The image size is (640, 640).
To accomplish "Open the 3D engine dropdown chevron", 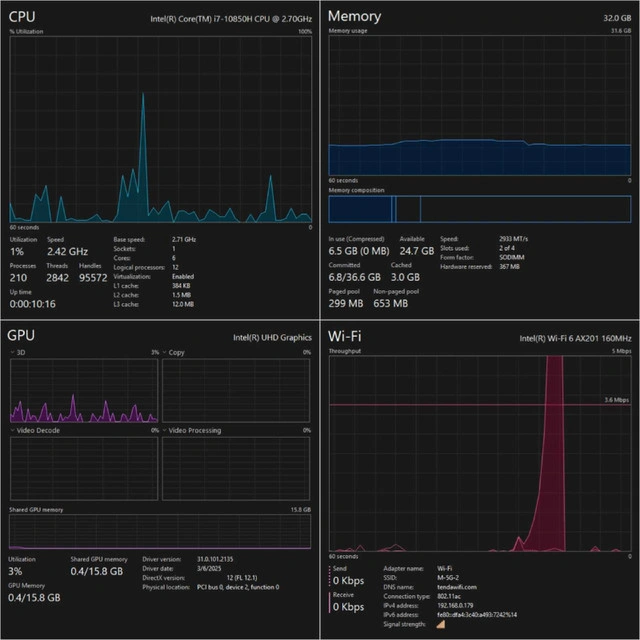I will [x=13, y=353].
